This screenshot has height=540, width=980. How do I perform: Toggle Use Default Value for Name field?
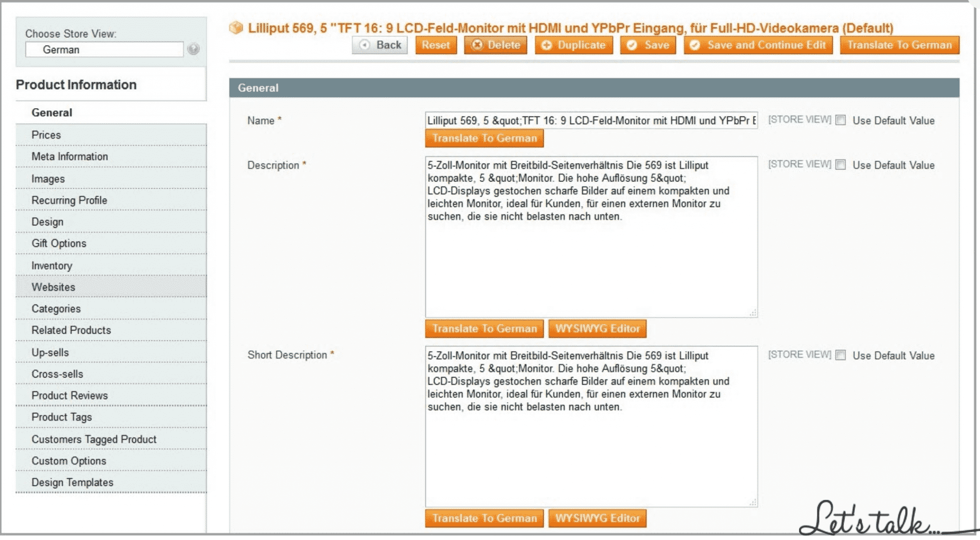pos(841,120)
